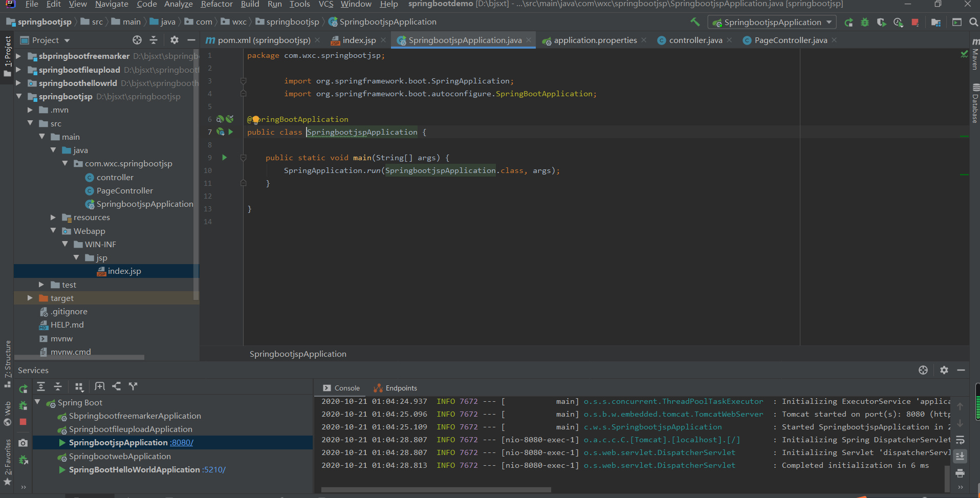The image size is (980, 498).
Task: Select HELP.md file in Project tree
Action: [67, 324]
